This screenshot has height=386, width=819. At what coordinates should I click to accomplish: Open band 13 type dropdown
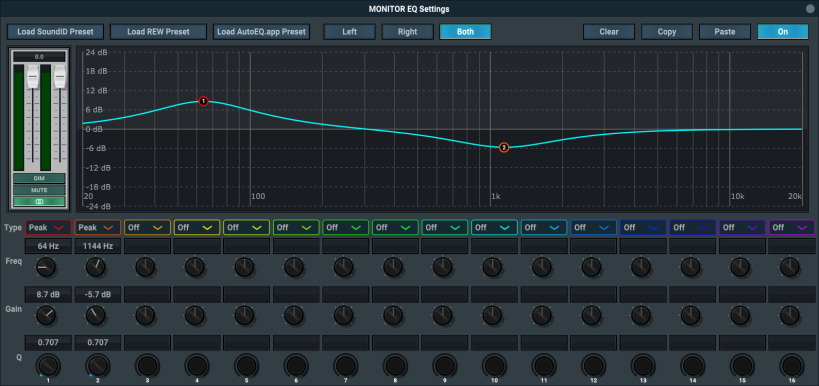643,227
